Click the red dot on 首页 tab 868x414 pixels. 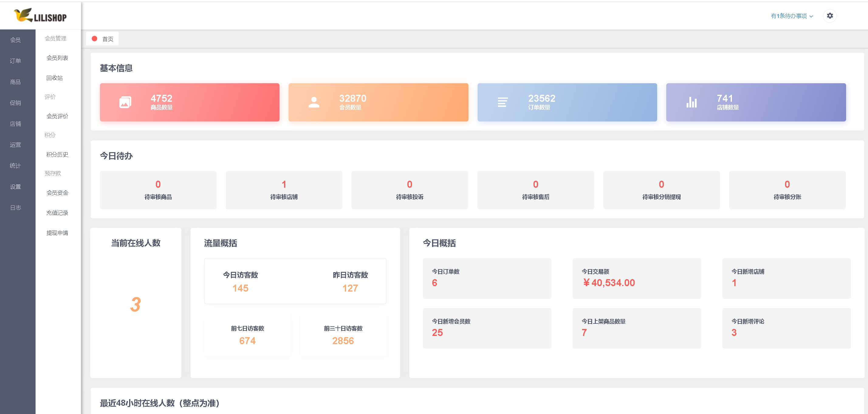click(95, 39)
